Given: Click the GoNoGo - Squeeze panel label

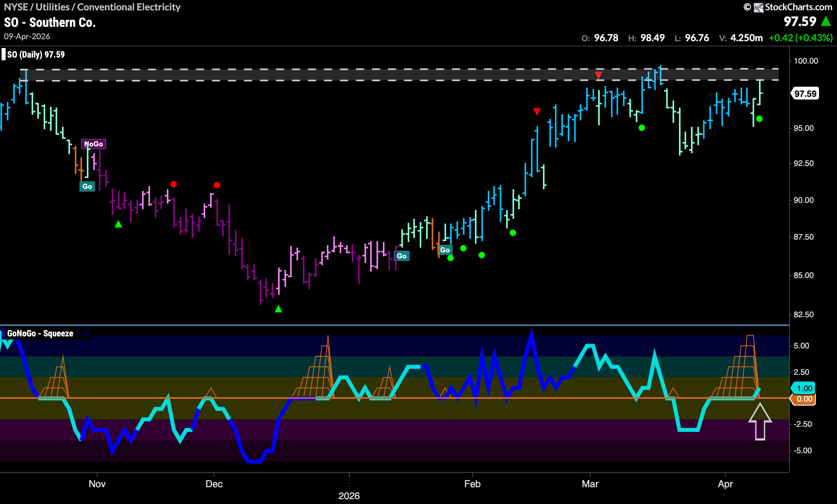Looking at the screenshot, I should coord(40,334).
